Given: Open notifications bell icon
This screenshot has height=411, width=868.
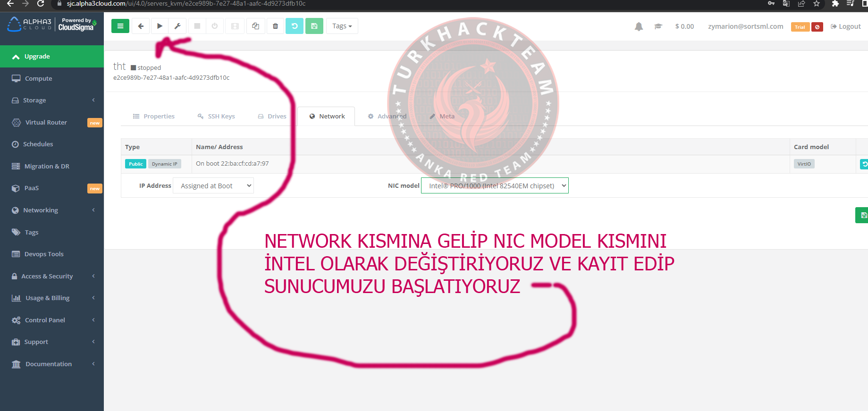Looking at the screenshot, I should pos(639,26).
